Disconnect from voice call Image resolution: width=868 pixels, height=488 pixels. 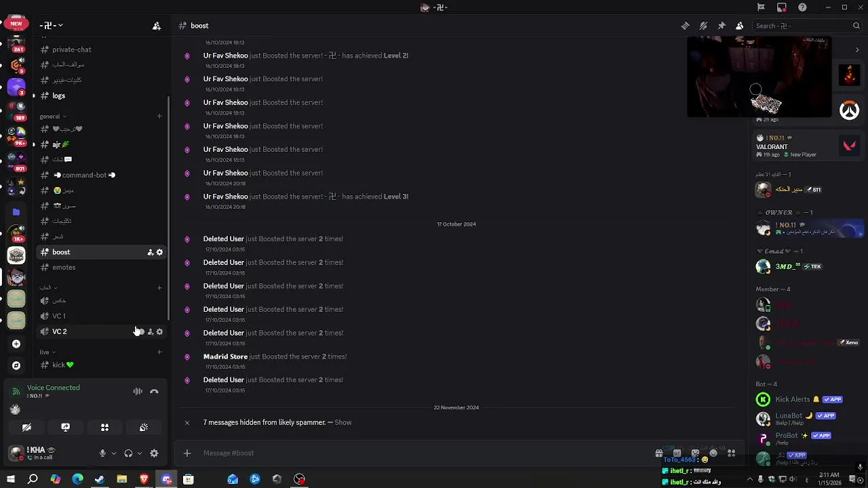click(154, 391)
